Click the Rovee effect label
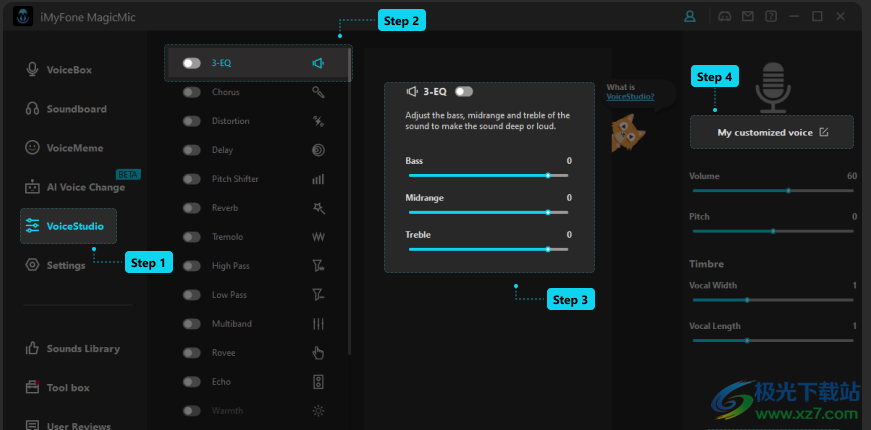The height and width of the screenshot is (430, 871). pyautogui.click(x=223, y=353)
